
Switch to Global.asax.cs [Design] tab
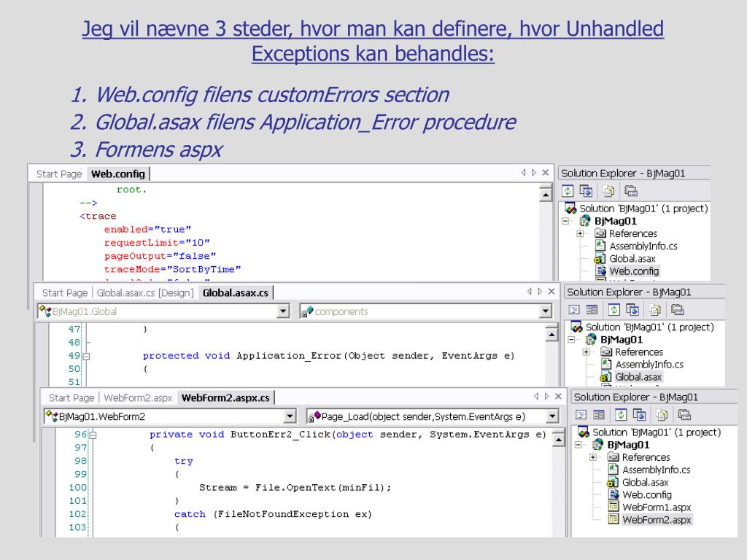(x=145, y=292)
